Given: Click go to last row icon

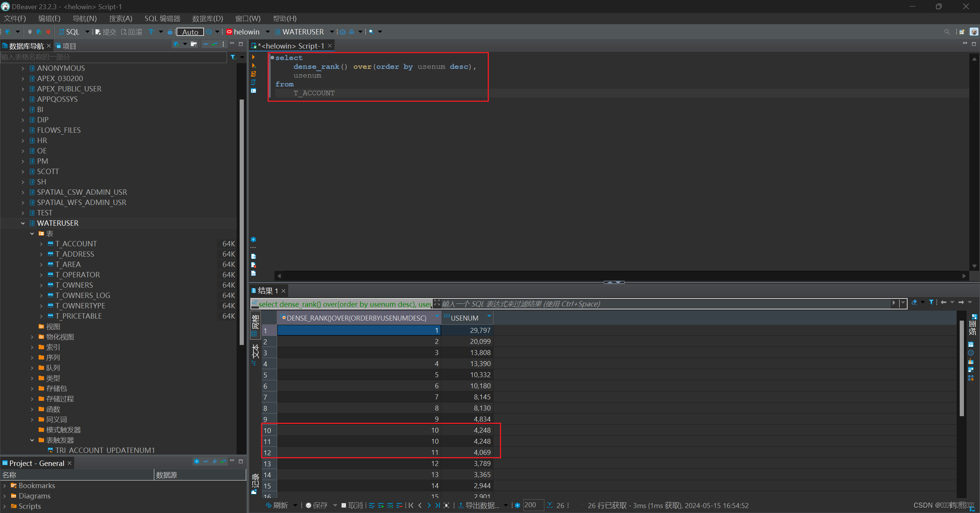Looking at the screenshot, I should [x=438, y=505].
